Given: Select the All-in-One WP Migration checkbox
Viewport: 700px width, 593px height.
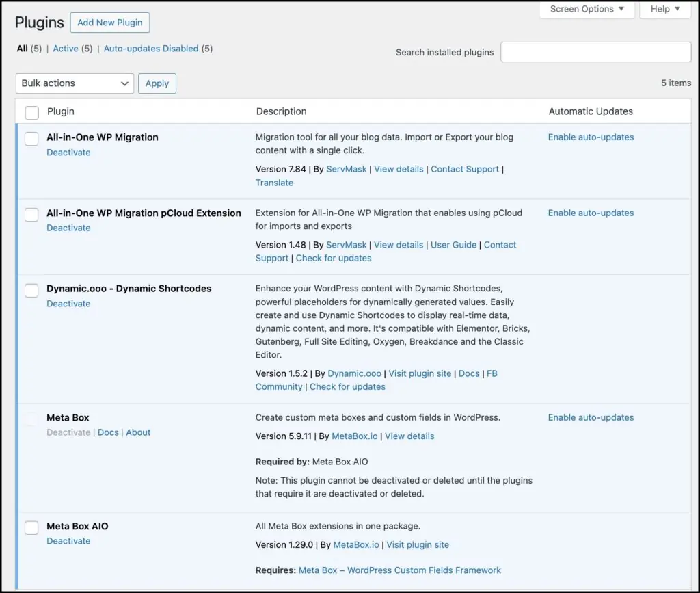Looking at the screenshot, I should 32,139.
